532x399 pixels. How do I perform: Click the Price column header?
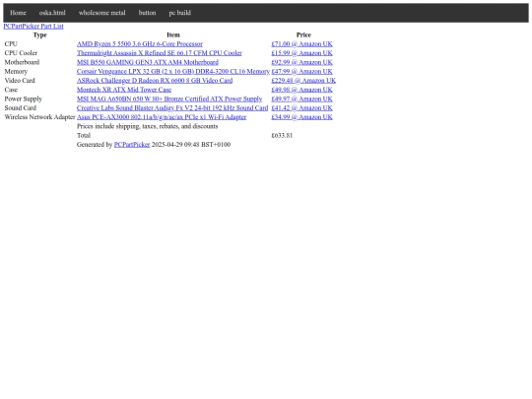pyautogui.click(x=303, y=34)
